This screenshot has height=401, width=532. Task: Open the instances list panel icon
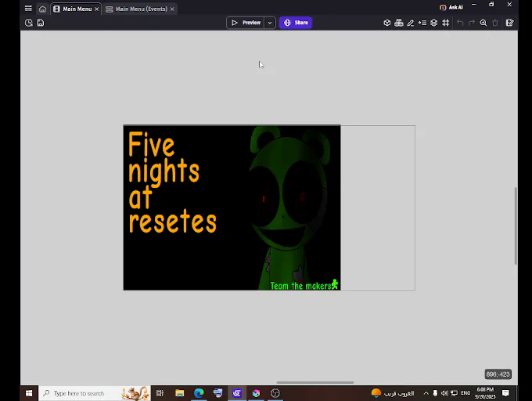tap(422, 23)
